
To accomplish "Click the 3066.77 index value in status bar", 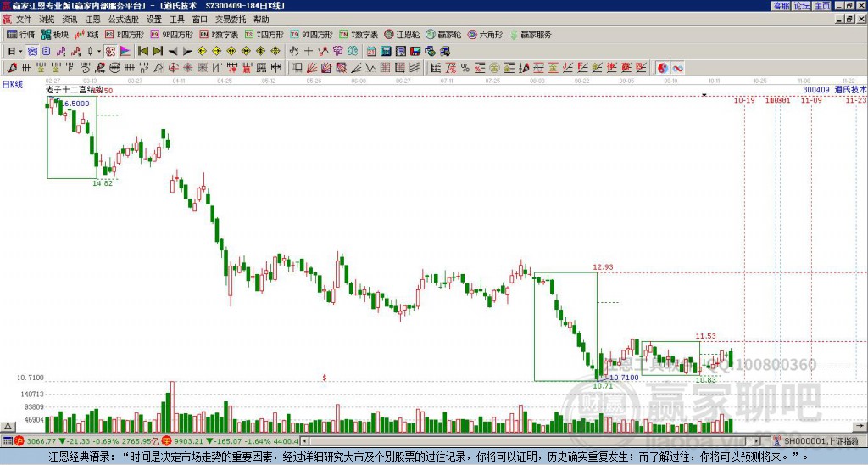I will click(x=41, y=441).
